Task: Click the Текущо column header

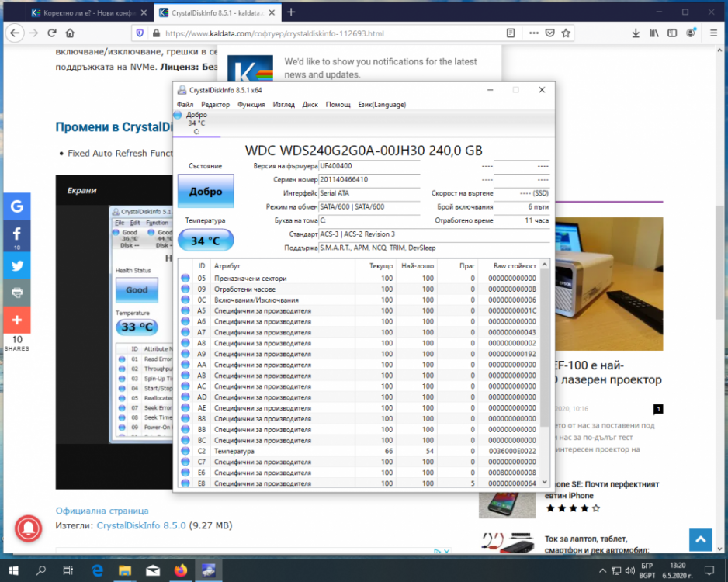Action: click(381, 266)
